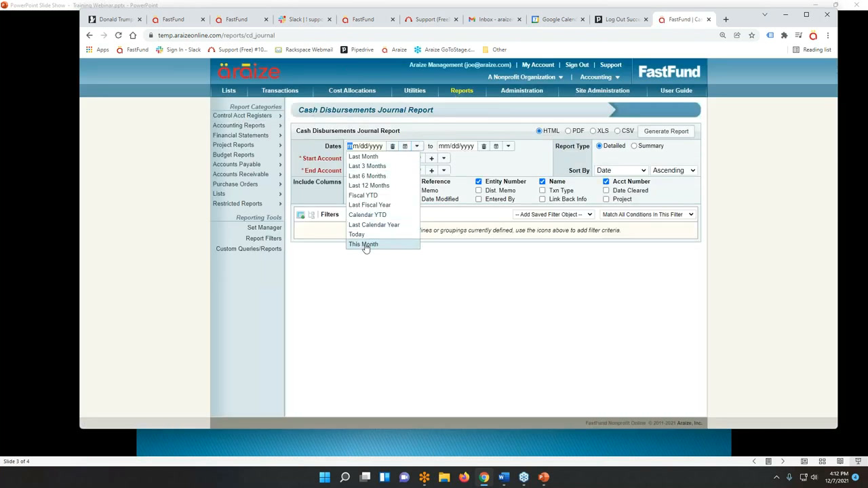Click the end date input field

457,146
